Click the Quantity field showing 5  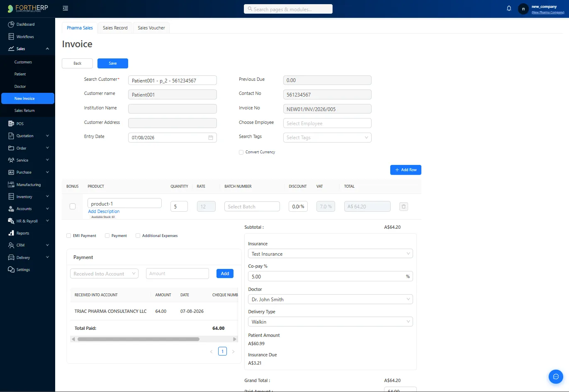(179, 206)
